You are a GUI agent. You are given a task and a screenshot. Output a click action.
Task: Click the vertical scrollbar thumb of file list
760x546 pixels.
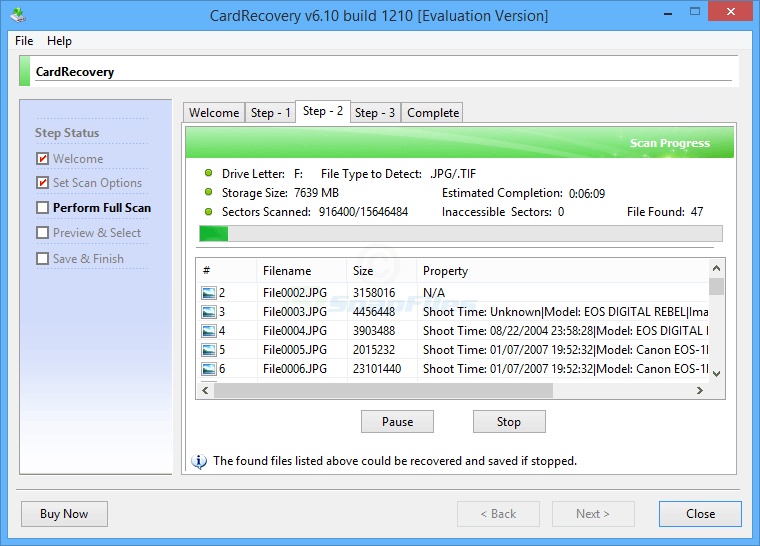(x=716, y=286)
